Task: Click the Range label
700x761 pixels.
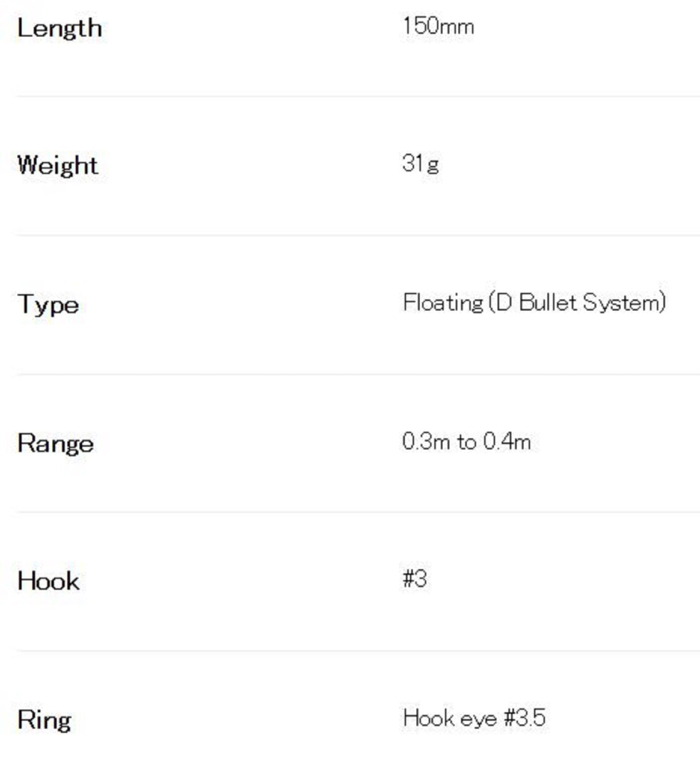Action: (56, 444)
